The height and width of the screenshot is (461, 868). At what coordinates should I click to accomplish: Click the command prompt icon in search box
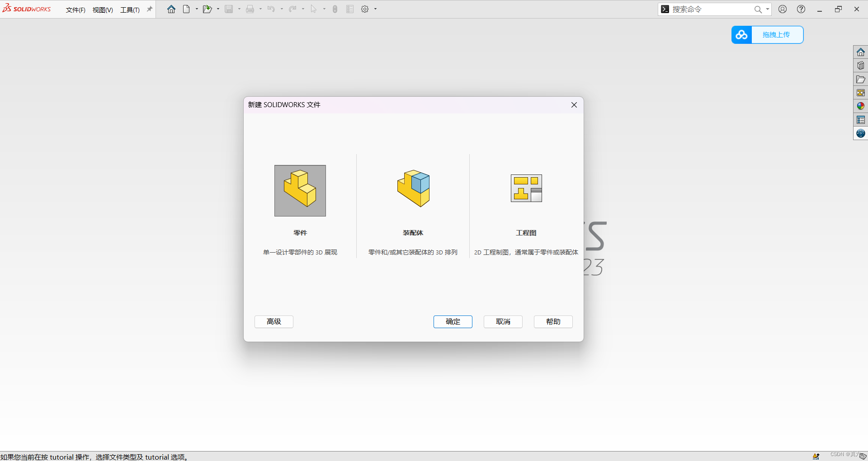pyautogui.click(x=665, y=9)
